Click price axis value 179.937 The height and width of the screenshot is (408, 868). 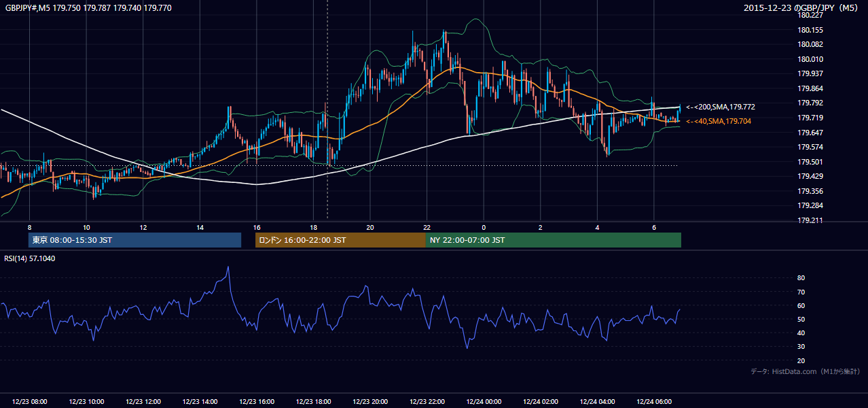(810, 73)
